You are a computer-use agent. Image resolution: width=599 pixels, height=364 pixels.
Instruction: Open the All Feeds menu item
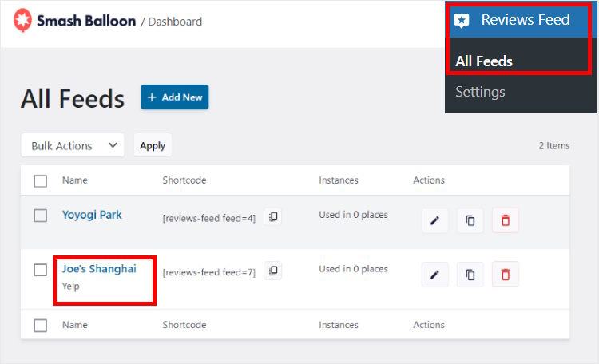coord(484,61)
